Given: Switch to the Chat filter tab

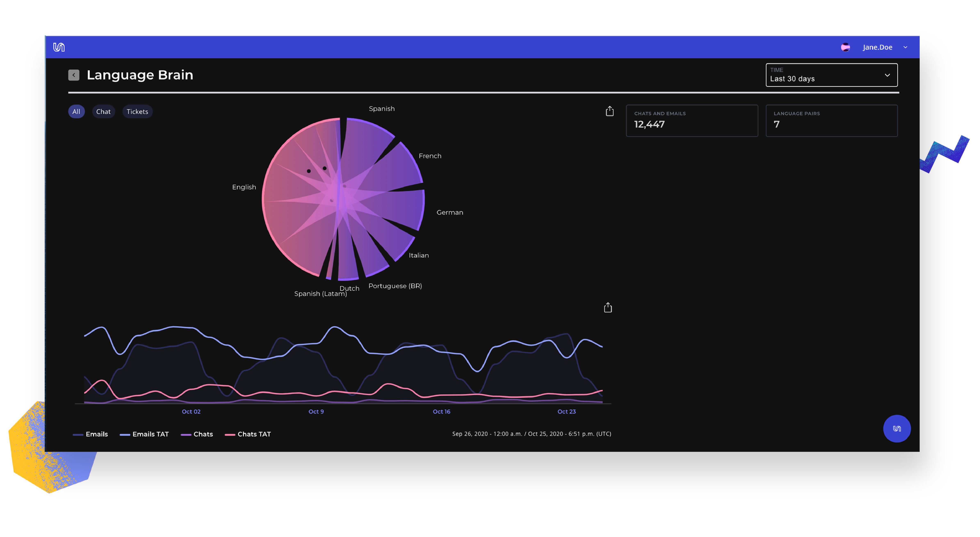Looking at the screenshot, I should (103, 111).
